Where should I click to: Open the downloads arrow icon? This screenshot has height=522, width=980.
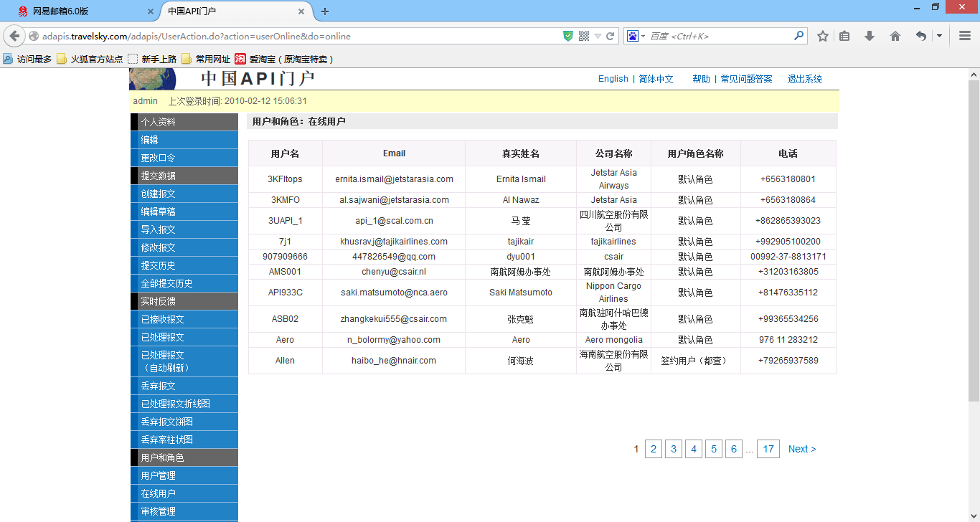[870, 36]
